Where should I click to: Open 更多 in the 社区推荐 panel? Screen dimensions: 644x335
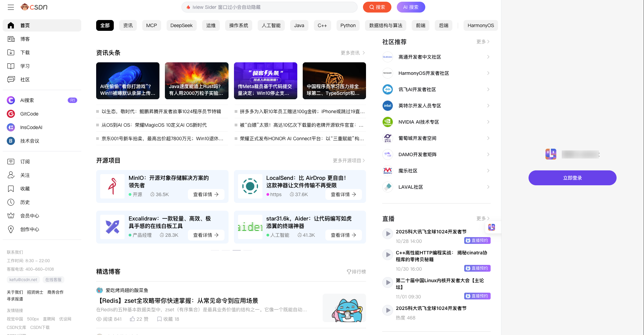point(482,42)
